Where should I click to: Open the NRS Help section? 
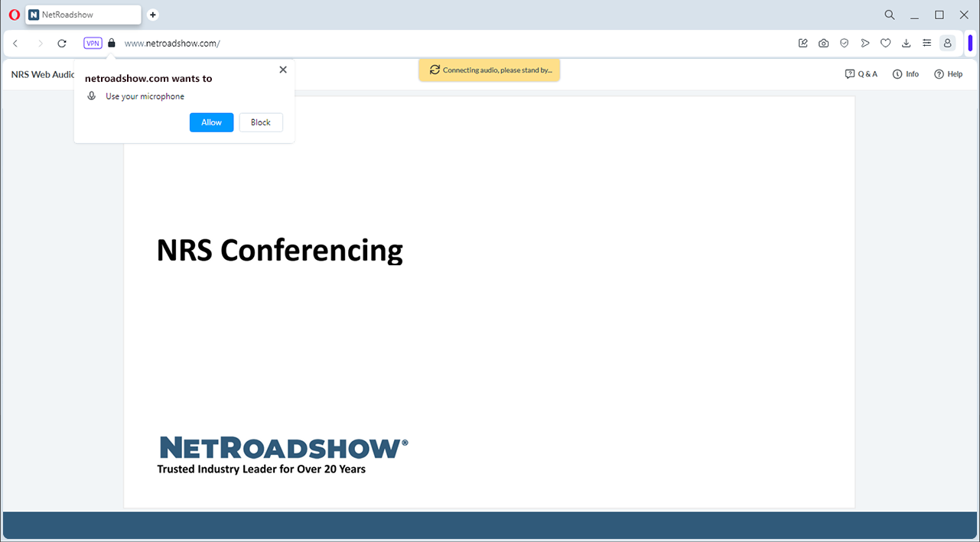pyautogui.click(x=948, y=73)
